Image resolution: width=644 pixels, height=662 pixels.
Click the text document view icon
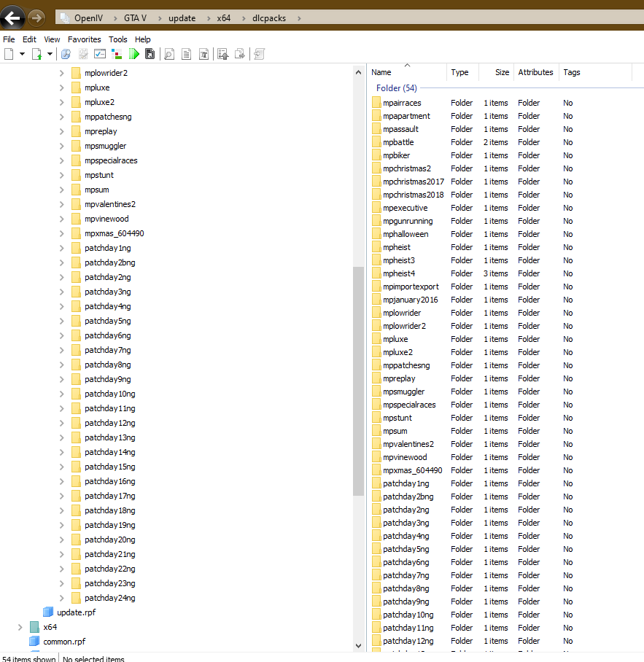point(186,54)
